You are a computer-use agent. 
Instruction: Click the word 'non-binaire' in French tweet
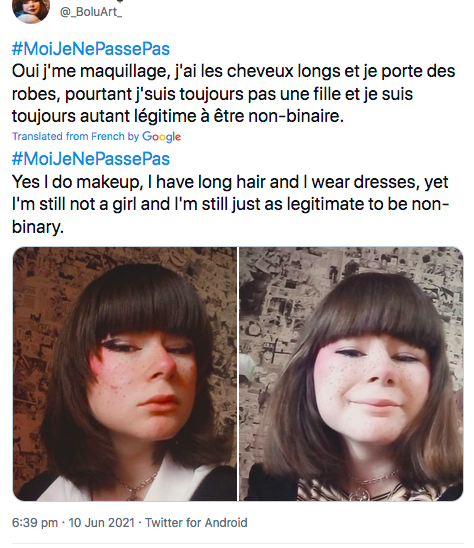tap(296, 116)
